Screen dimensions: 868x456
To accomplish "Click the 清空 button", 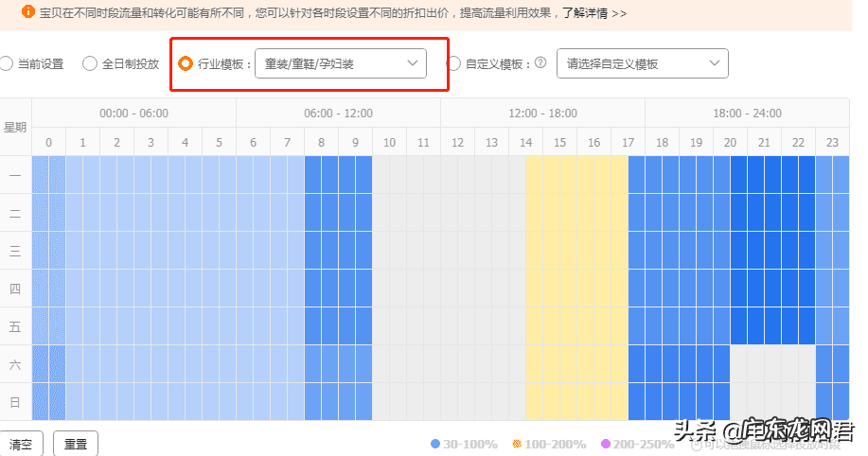I will pyautogui.click(x=21, y=444).
